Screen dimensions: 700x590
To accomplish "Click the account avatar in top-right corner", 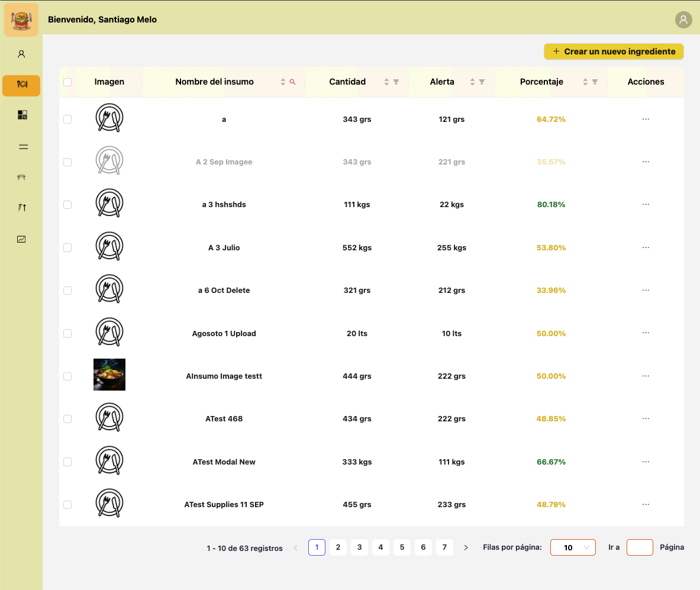I will 683,20.
